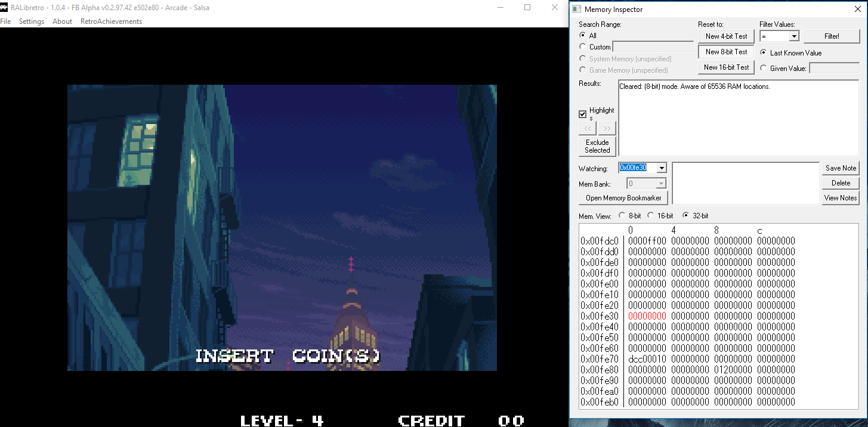
Task: Click the next results >> button
Action: click(607, 129)
